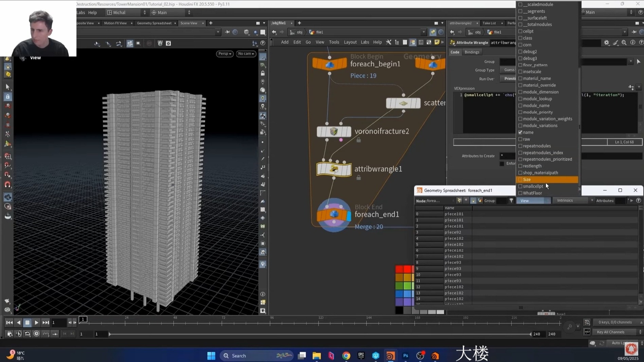Add a new network pane tab

click(x=299, y=23)
